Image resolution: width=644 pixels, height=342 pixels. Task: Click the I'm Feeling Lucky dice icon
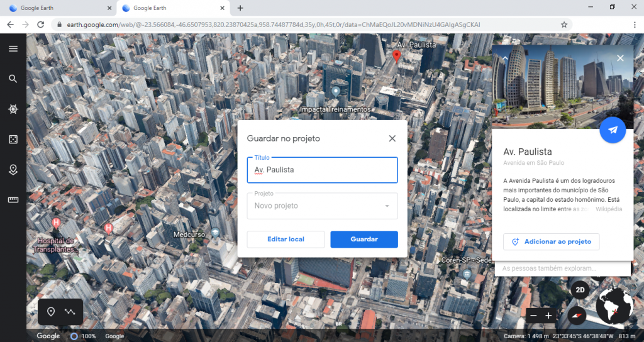13,140
